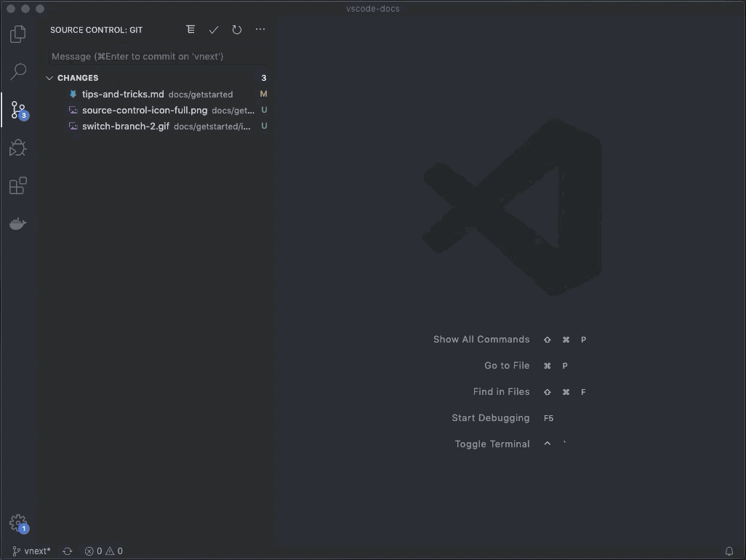Click the Start Debugging hint text
Viewport: 746px width, 560px height.
point(491,417)
